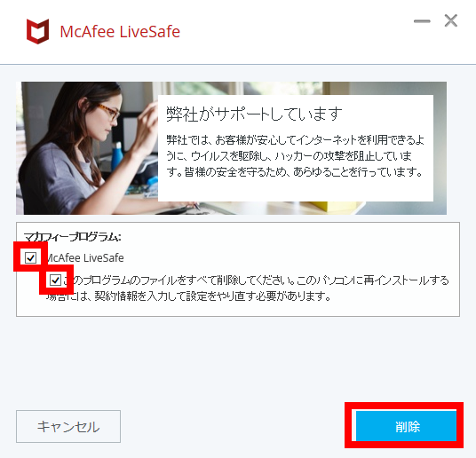The image size is (476, 458).
Task: Click the 契約情報を入力して設定 text line
Action: pyautogui.click(x=188, y=296)
